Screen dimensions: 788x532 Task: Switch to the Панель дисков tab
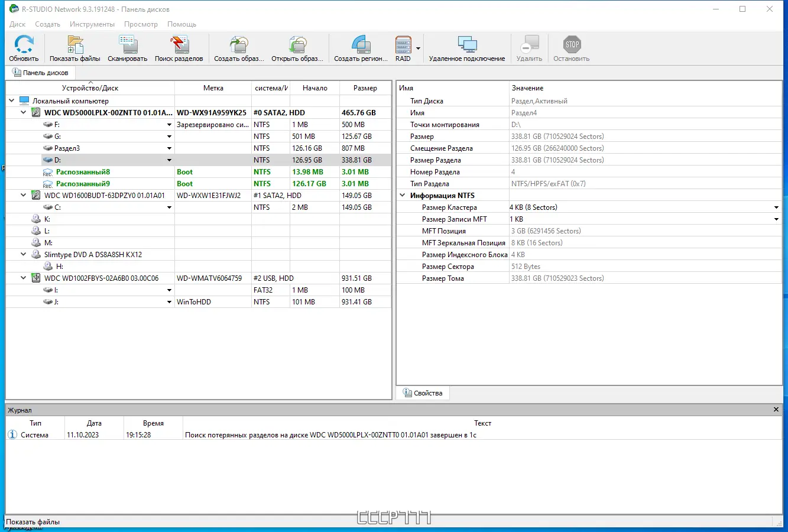[41, 73]
